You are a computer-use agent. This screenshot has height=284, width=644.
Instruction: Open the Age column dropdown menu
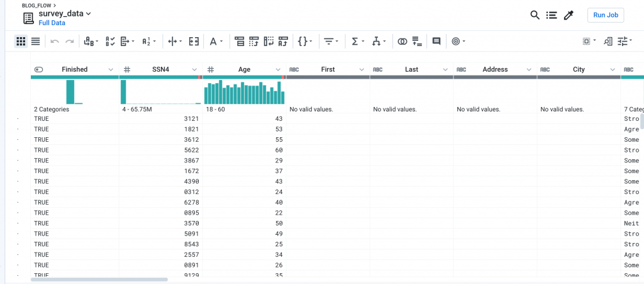coord(278,69)
